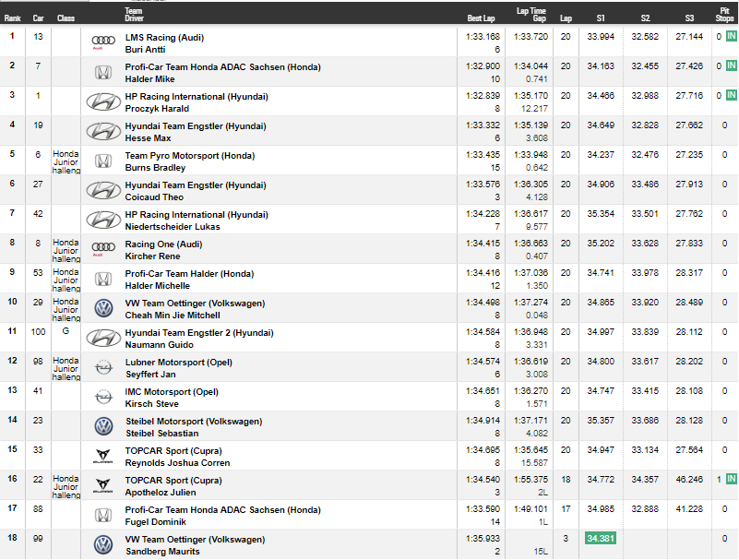Click the S2 sector column header
This screenshot has width=739, height=560.
pos(645,18)
